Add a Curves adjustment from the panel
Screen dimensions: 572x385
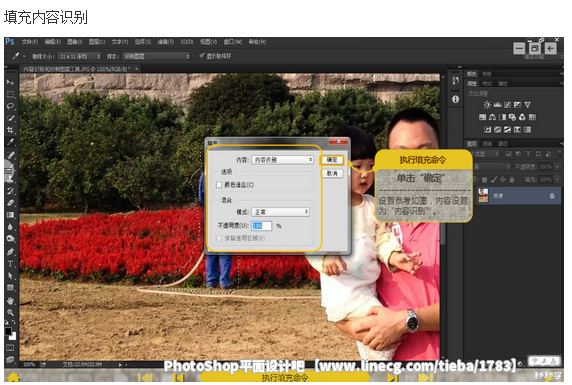click(507, 105)
